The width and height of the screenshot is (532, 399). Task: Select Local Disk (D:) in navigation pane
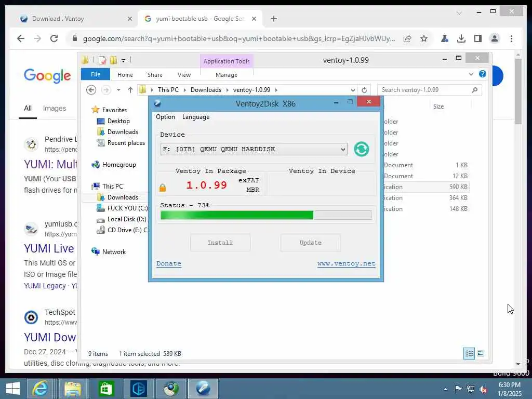(127, 219)
